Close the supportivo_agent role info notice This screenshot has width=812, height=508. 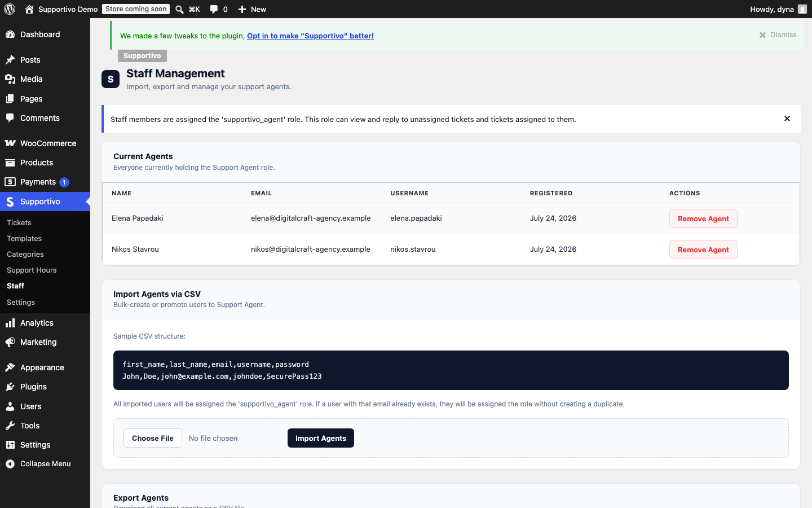coord(787,119)
